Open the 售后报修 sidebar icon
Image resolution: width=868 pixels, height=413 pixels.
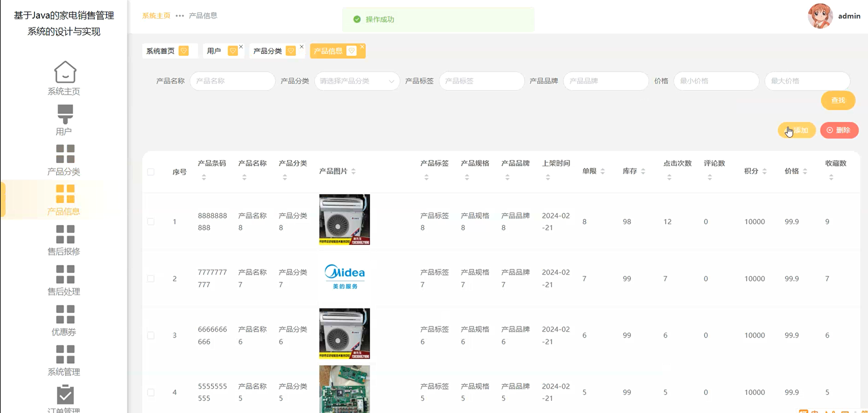(x=65, y=234)
